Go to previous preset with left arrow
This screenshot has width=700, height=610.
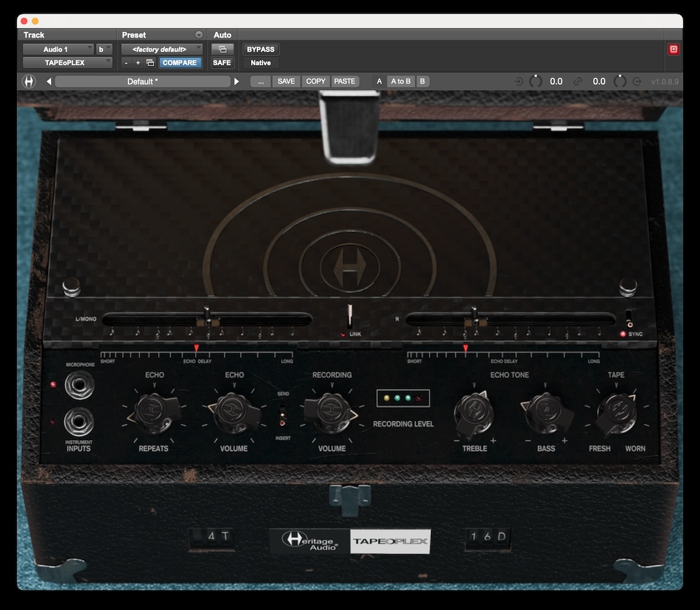point(49,81)
